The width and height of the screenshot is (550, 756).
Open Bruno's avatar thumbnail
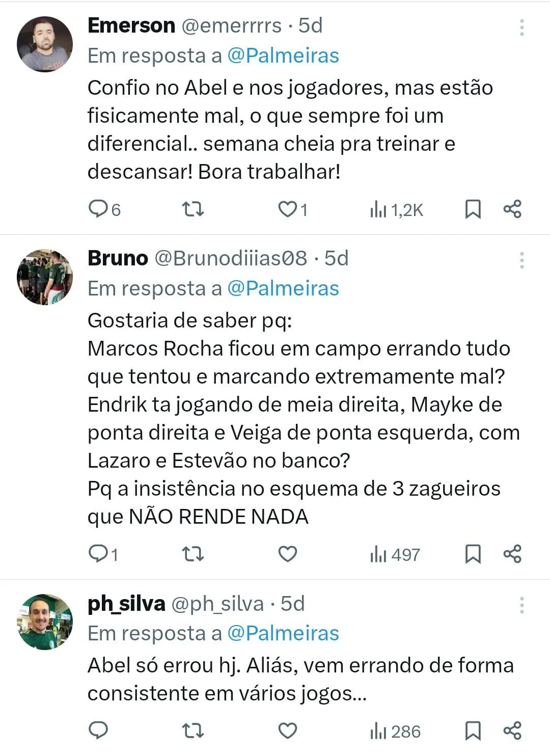pyautogui.click(x=45, y=277)
